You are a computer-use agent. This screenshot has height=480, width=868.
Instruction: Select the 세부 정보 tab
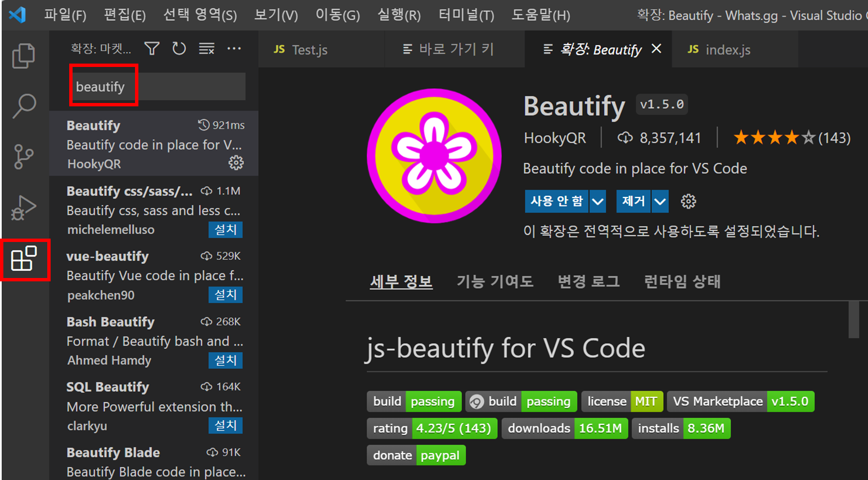(x=401, y=281)
